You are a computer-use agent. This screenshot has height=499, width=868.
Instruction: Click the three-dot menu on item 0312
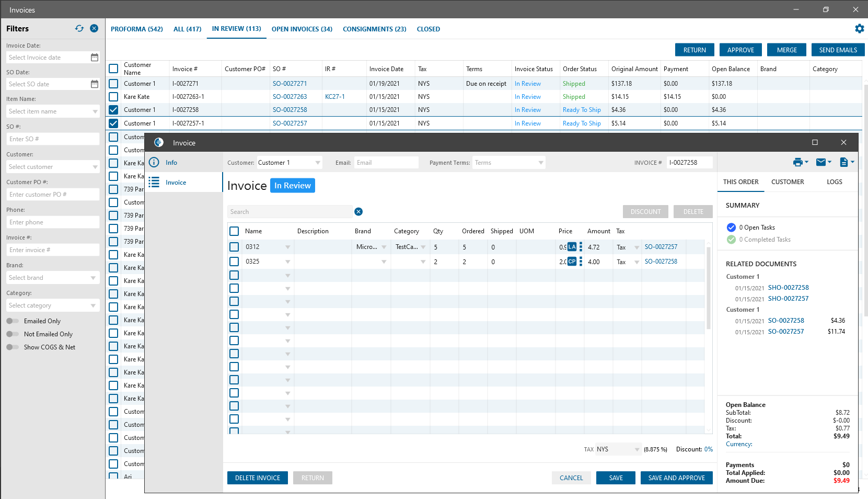tap(581, 247)
